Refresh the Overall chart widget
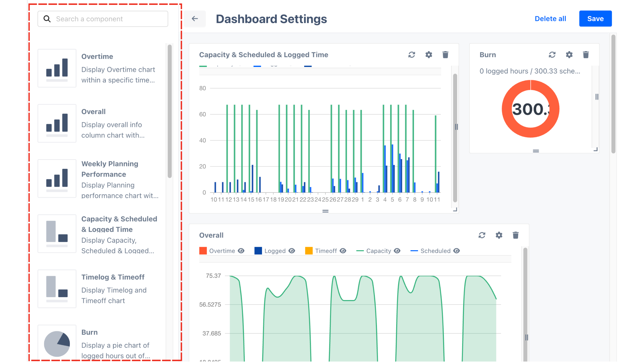The width and height of the screenshot is (644, 362). (482, 235)
